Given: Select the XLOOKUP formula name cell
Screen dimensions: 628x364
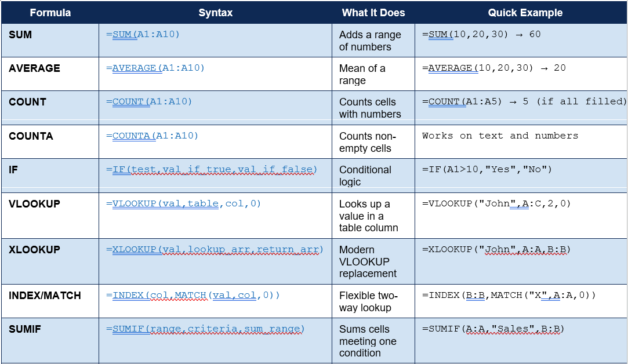Looking at the screenshot, I should tap(50, 261).
